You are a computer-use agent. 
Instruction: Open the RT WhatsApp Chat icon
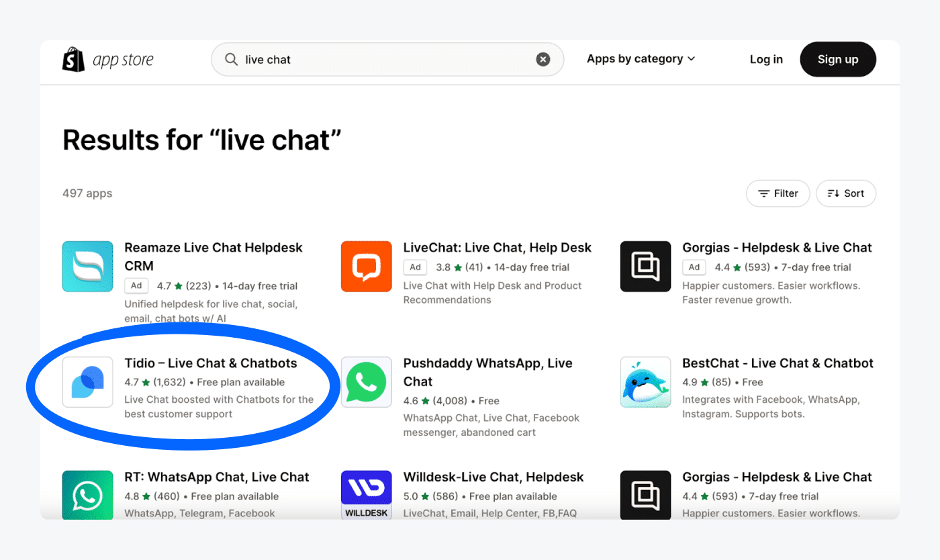(87, 495)
